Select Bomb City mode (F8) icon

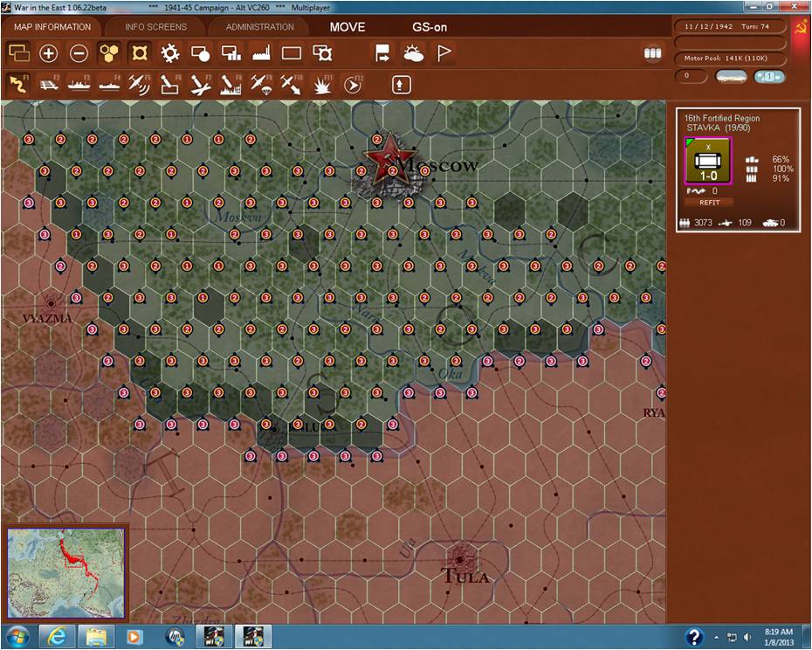(231, 84)
